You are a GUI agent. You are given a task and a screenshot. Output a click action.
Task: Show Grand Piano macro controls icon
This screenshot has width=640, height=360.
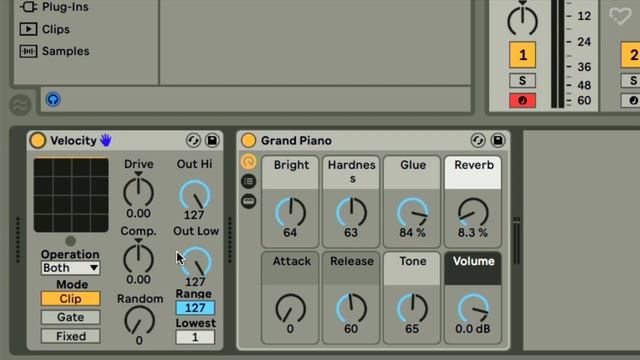[248, 162]
